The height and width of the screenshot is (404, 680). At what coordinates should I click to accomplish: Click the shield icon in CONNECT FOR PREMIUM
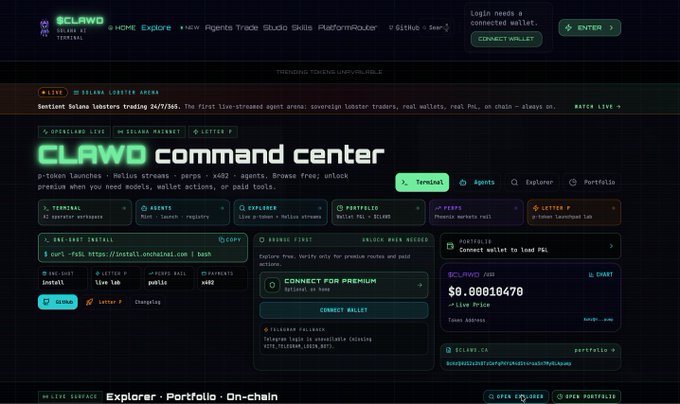tap(272, 285)
